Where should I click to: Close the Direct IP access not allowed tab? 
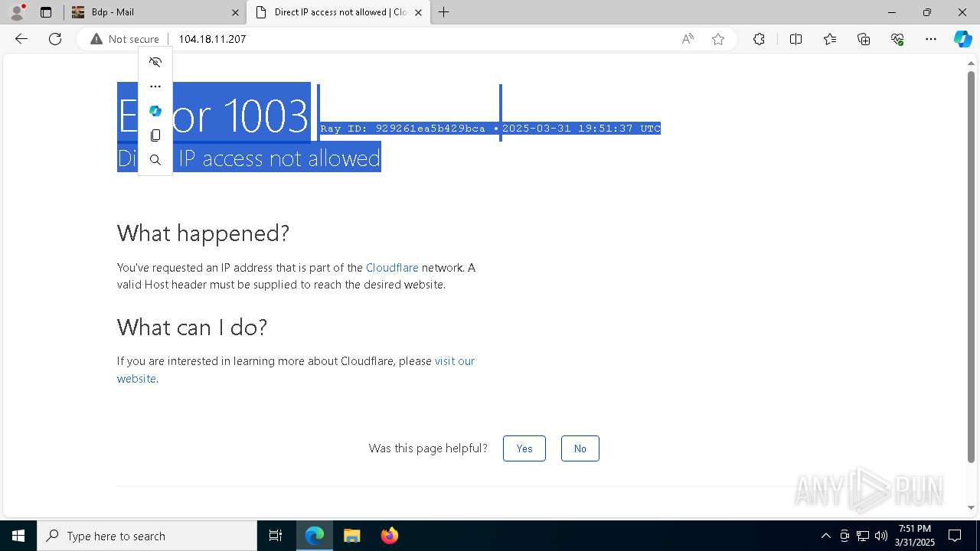click(x=418, y=12)
